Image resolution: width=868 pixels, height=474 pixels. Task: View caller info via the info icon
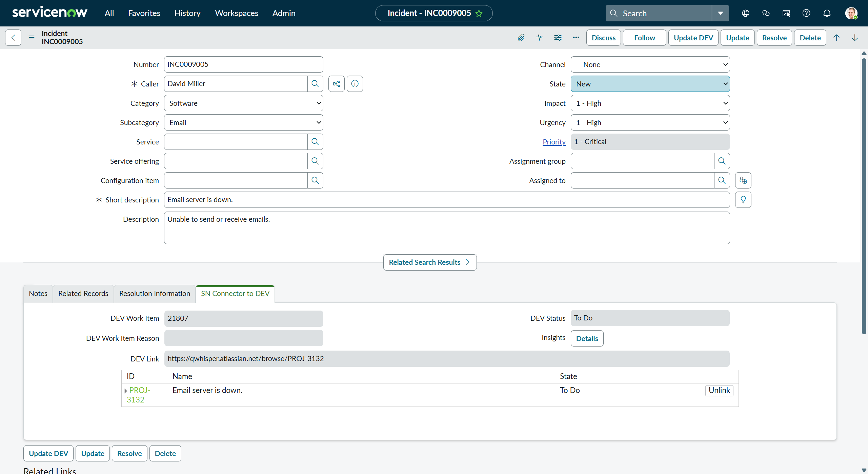tap(355, 83)
